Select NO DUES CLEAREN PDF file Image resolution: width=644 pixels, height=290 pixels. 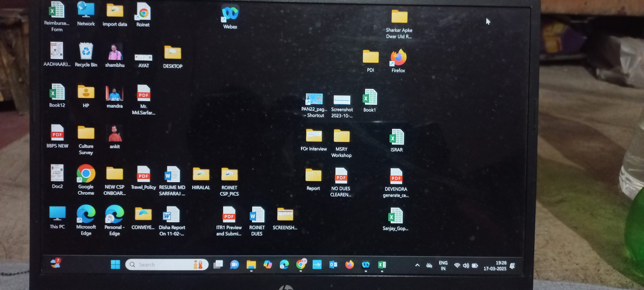[341, 182]
